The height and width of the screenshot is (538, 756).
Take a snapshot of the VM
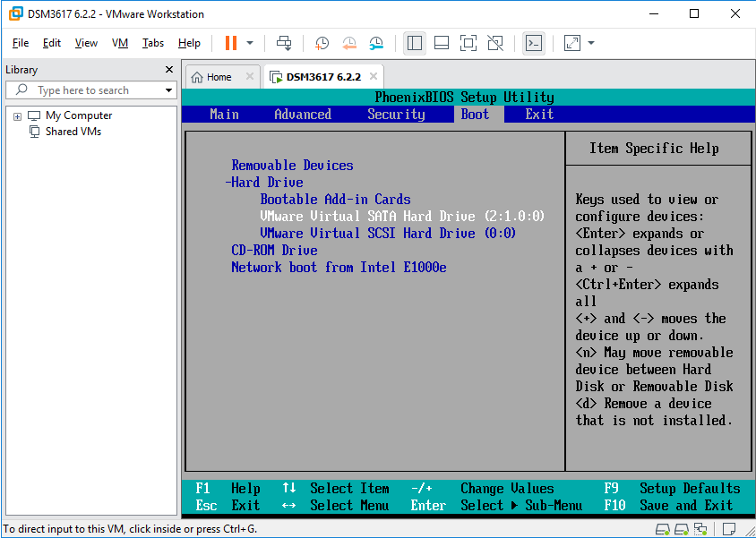tap(322, 43)
